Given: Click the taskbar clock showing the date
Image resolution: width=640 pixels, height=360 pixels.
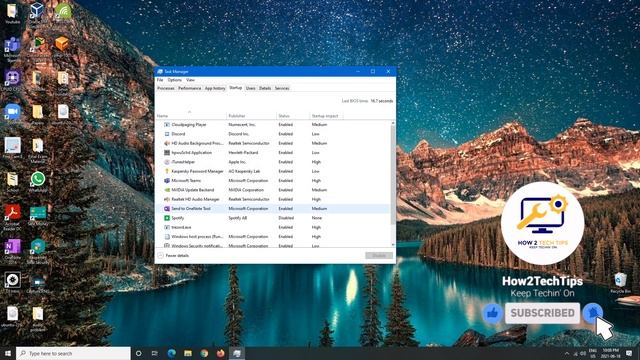Looking at the screenshot, I should click(x=610, y=353).
